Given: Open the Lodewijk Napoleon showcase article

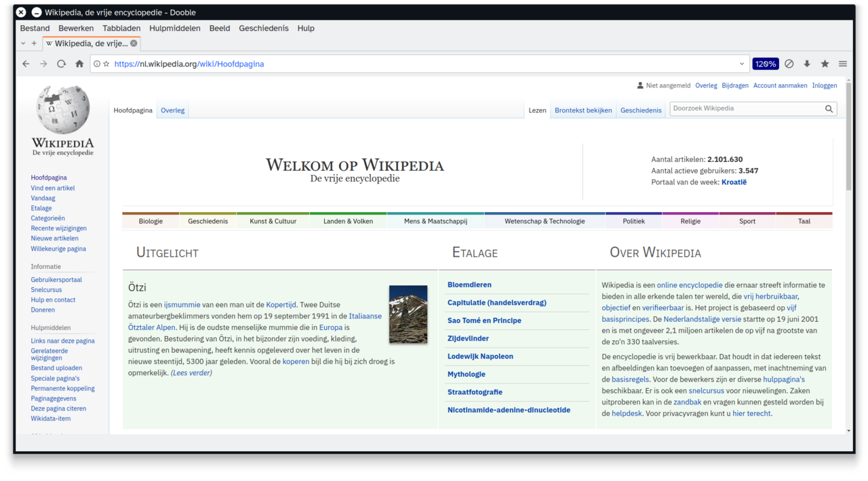Looking at the screenshot, I should [x=480, y=356].
